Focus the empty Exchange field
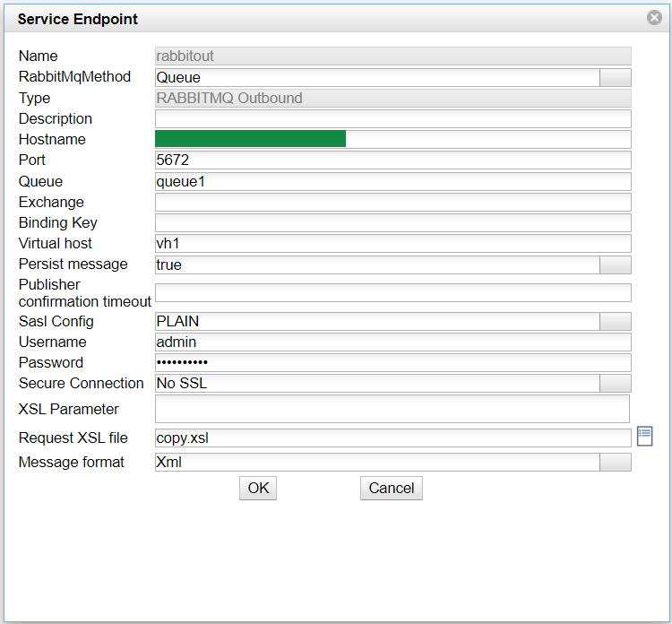The height and width of the screenshot is (624, 672). click(393, 203)
